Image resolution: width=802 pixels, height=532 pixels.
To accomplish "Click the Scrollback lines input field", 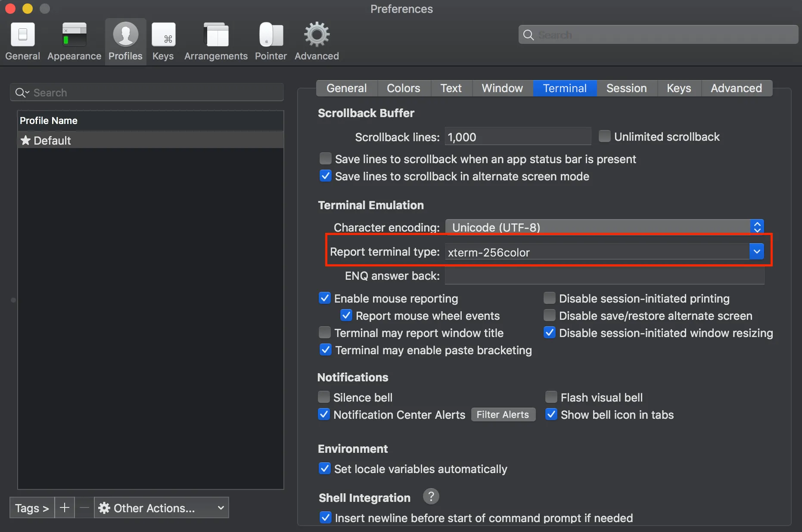I will (517, 137).
